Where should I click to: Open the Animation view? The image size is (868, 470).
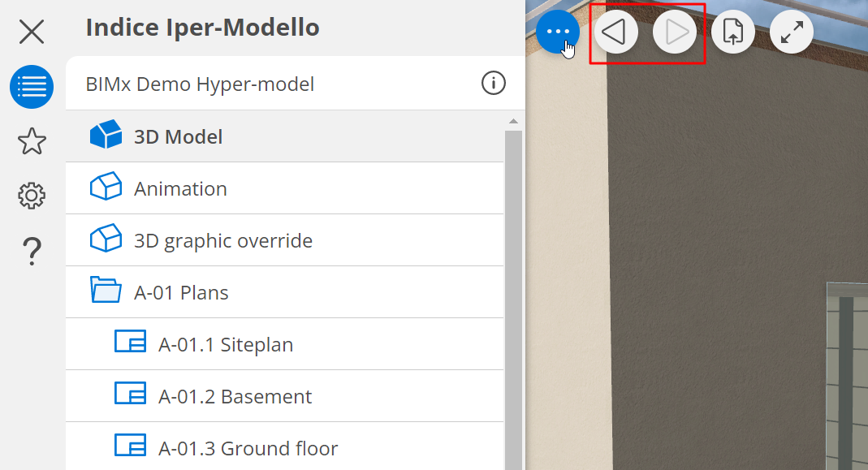pos(180,188)
